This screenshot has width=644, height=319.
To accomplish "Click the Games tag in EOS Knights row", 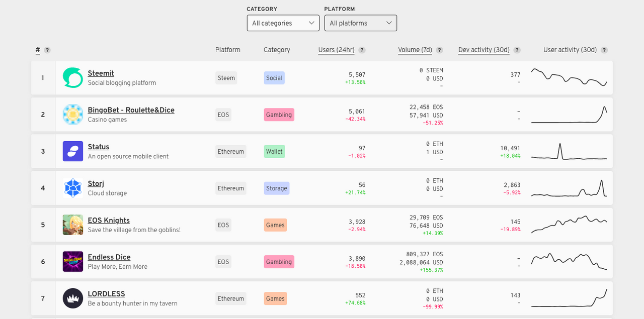I will tap(275, 225).
